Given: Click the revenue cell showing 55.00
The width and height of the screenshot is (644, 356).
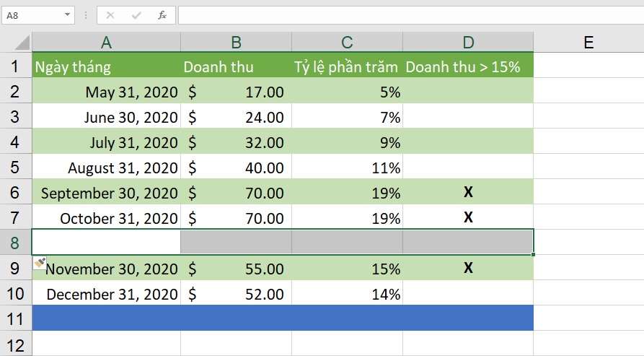Looking at the screenshot, I should click(236, 268).
